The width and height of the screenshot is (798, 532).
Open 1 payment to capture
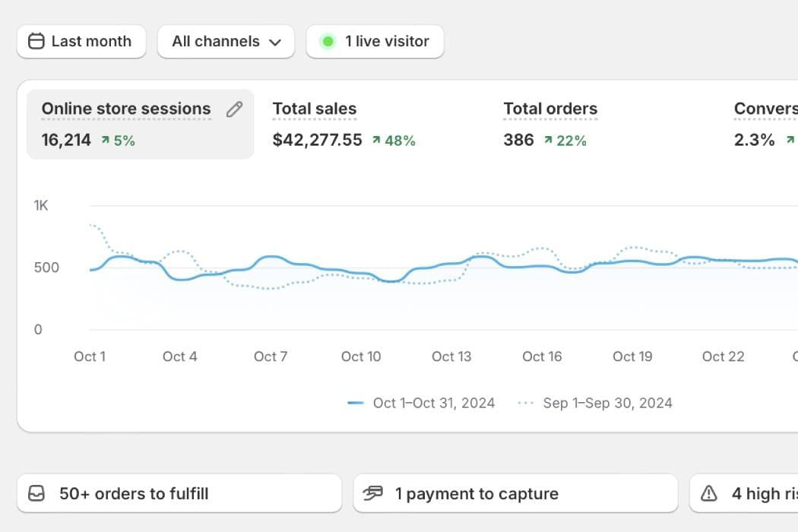click(x=515, y=494)
